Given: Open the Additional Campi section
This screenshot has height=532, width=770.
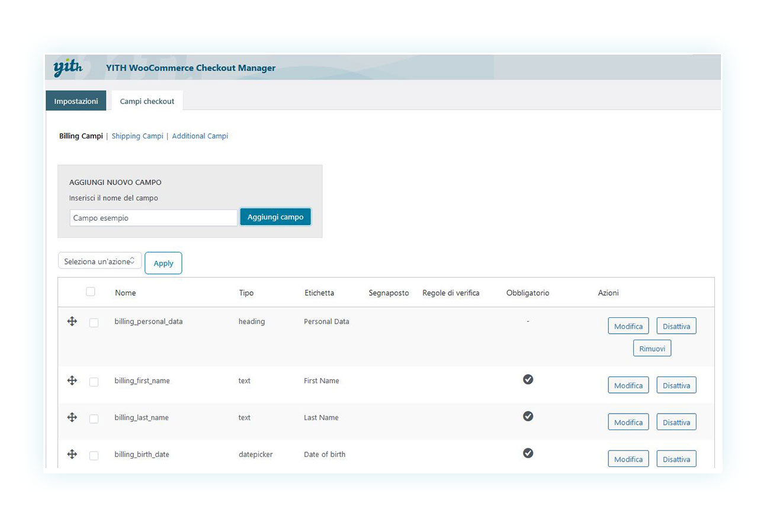Looking at the screenshot, I should pos(200,136).
